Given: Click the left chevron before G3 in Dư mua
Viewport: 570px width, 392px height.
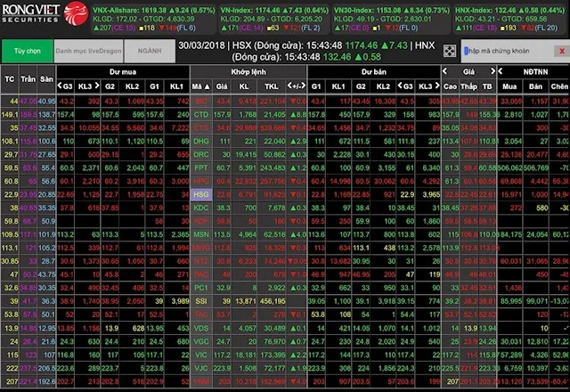Looking at the screenshot, I should point(58,86).
